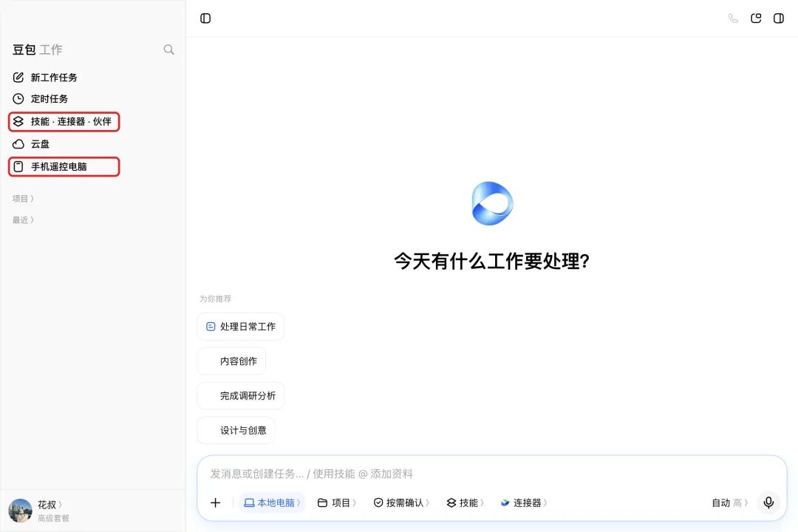Click the icon on 处理日常工作 suggestion

pyautogui.click(x=210, y=327)
